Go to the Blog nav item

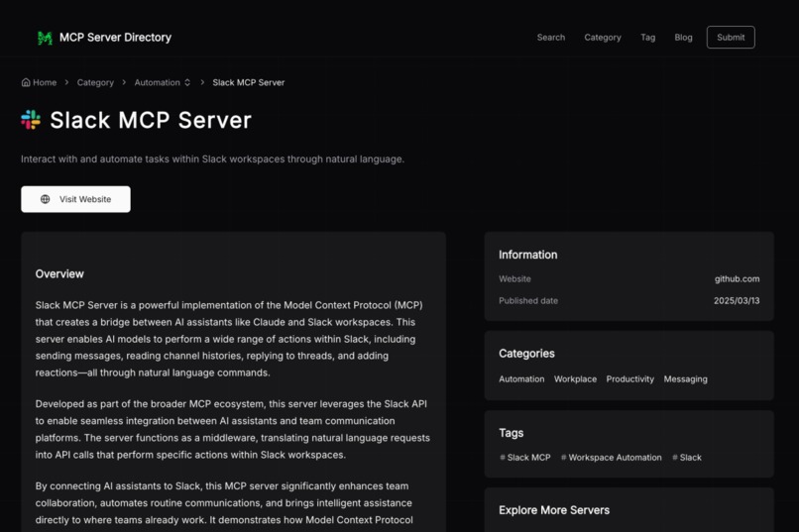click(x=683, y=38)
